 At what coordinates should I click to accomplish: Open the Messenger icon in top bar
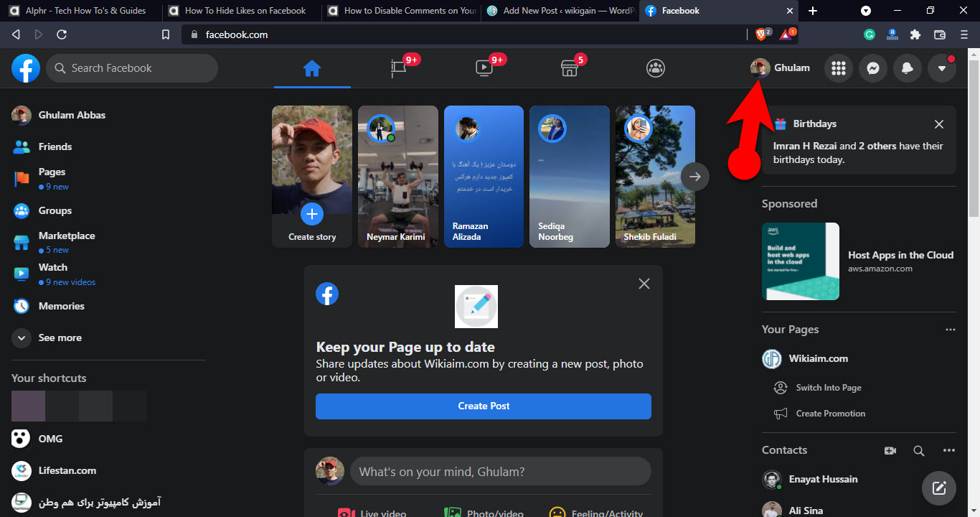pos(872,68)
